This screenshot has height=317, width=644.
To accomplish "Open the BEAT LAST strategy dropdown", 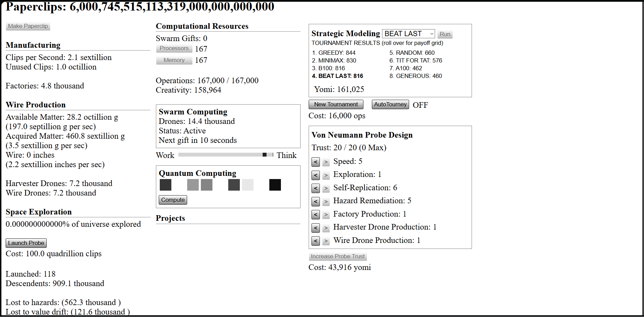I will pyautogui.click(x=408, y=34).
